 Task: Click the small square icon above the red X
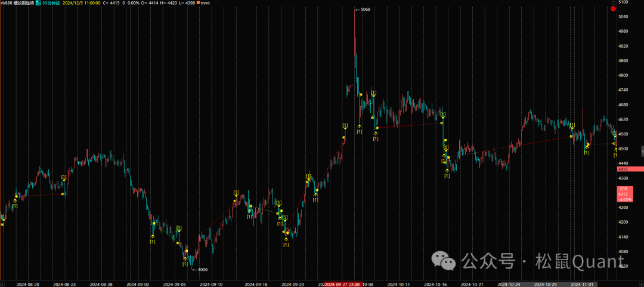click(613, 2)
